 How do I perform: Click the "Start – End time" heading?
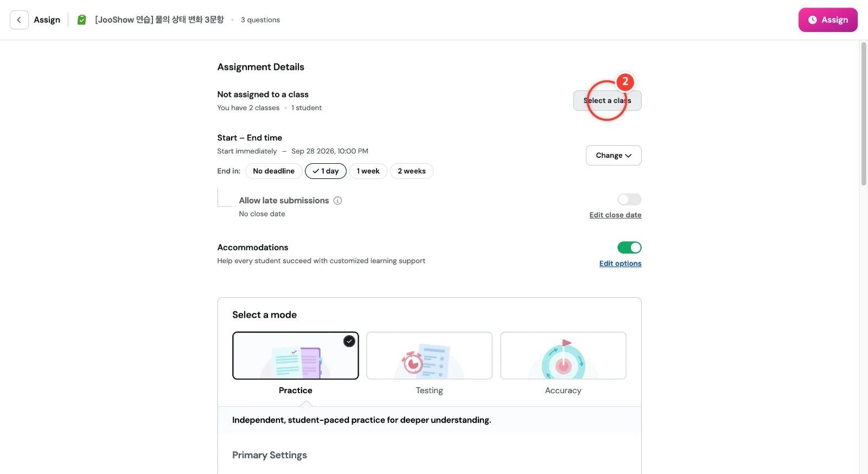coord(250,138)
